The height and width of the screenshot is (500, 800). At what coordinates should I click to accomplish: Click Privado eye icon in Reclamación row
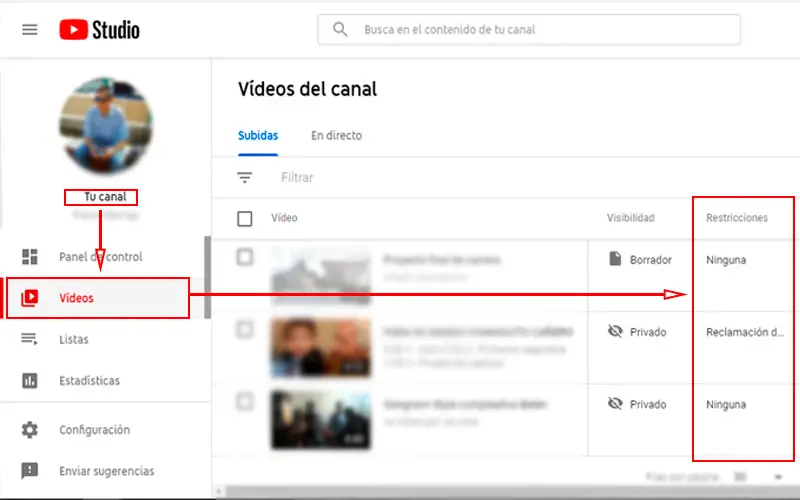615,331
